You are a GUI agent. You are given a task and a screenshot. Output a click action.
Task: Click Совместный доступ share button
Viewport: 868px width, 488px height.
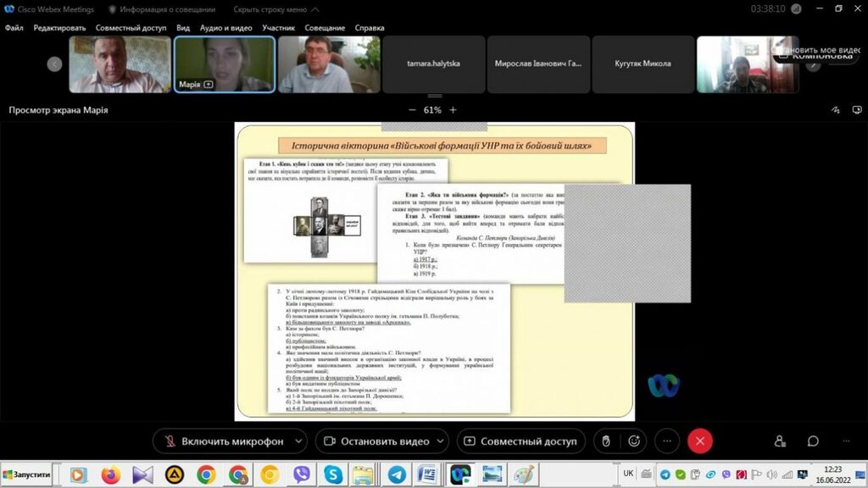(x=520, y=441)
